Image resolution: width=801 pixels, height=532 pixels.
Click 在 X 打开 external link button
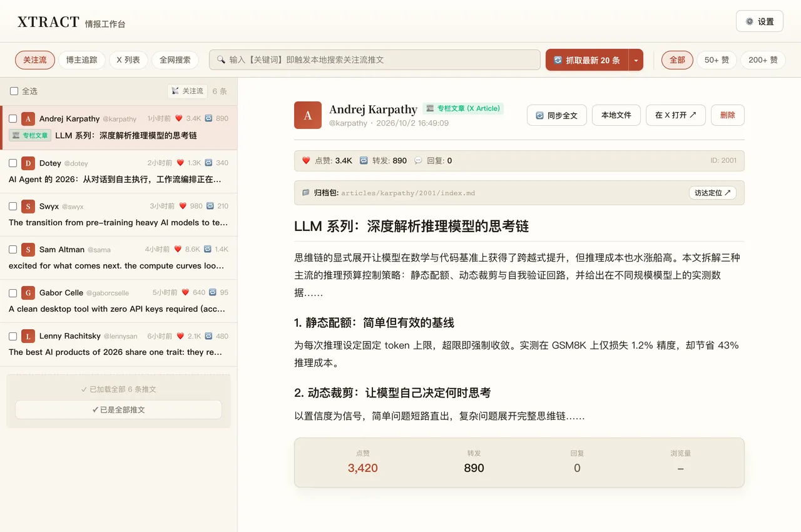676,115
